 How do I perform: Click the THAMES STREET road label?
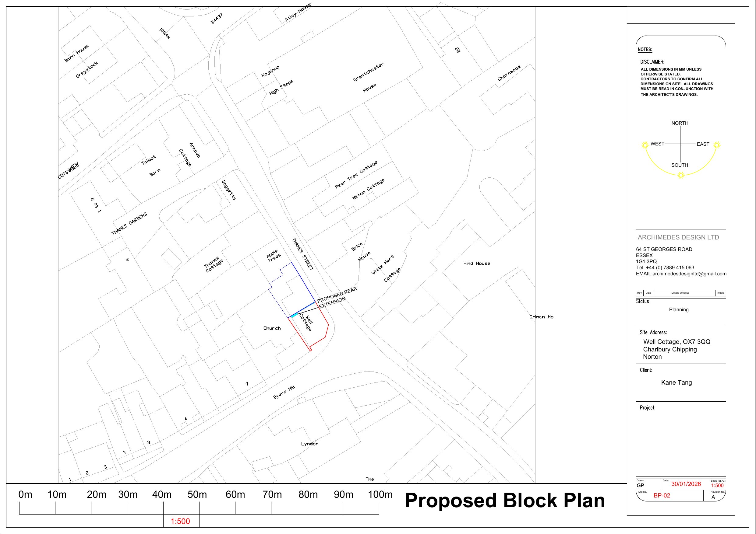303,254
